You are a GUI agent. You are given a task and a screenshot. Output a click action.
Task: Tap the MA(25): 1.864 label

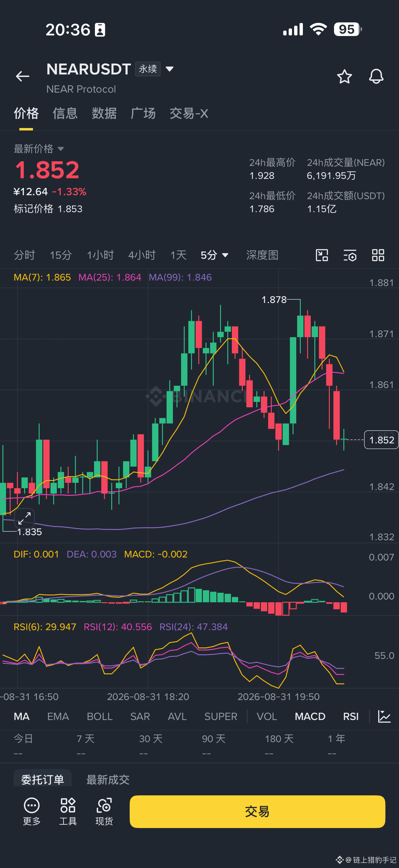[110, 277]
